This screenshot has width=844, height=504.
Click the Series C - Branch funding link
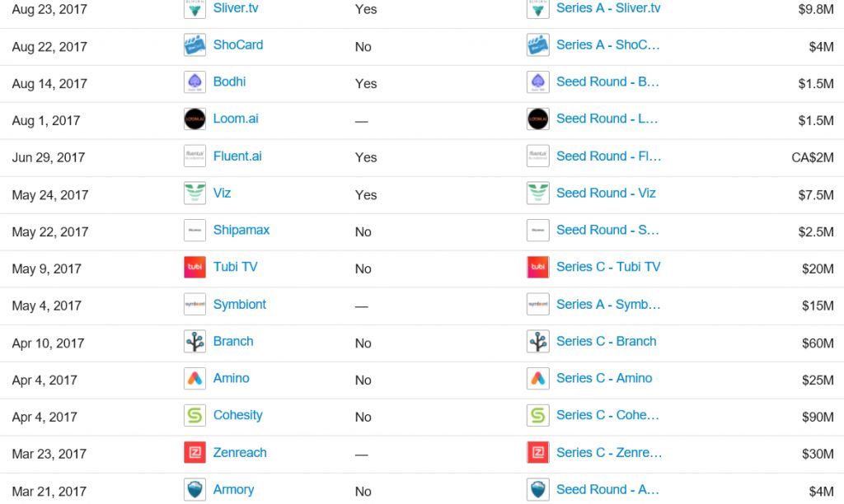(x=606, y=342)
